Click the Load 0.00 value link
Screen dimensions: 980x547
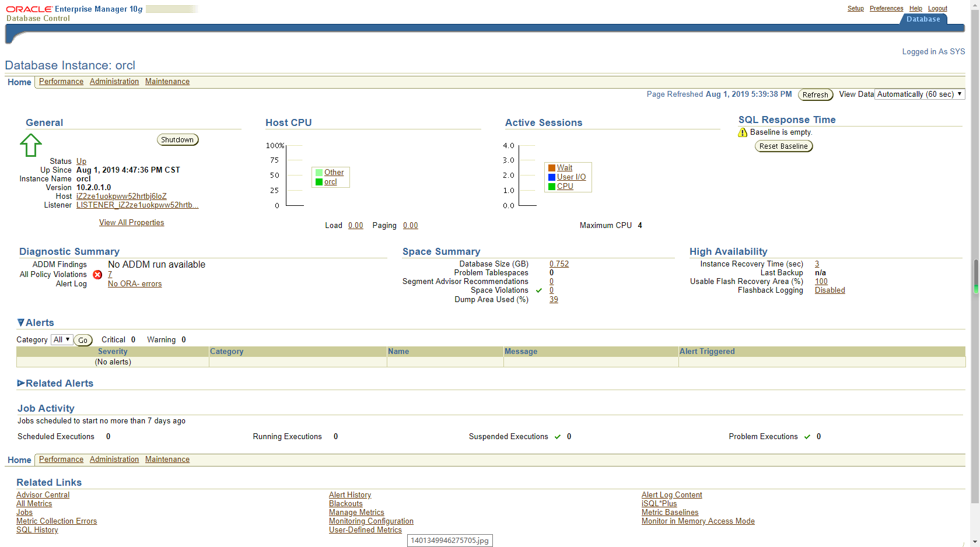(356, 226)
